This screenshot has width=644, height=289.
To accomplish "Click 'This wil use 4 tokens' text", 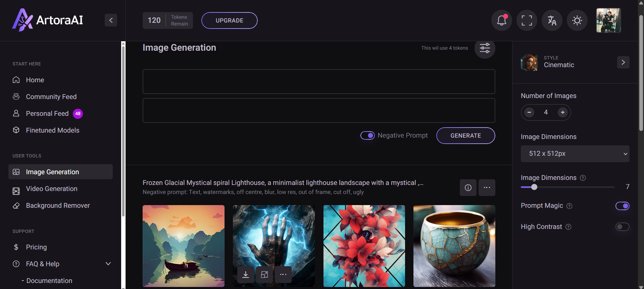I will (444, 48).
